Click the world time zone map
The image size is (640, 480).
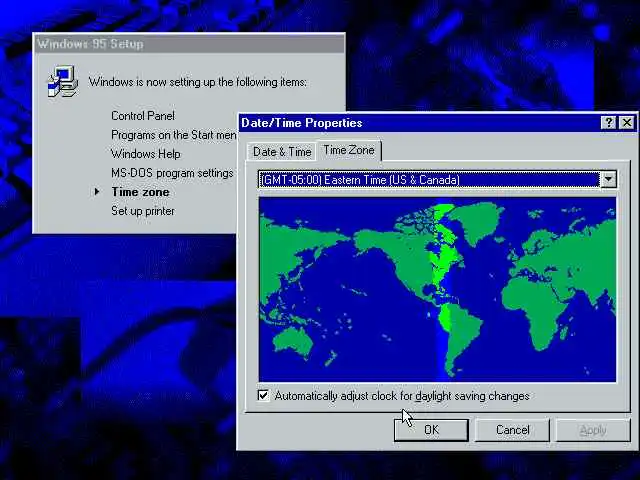(x=437, y=289)
